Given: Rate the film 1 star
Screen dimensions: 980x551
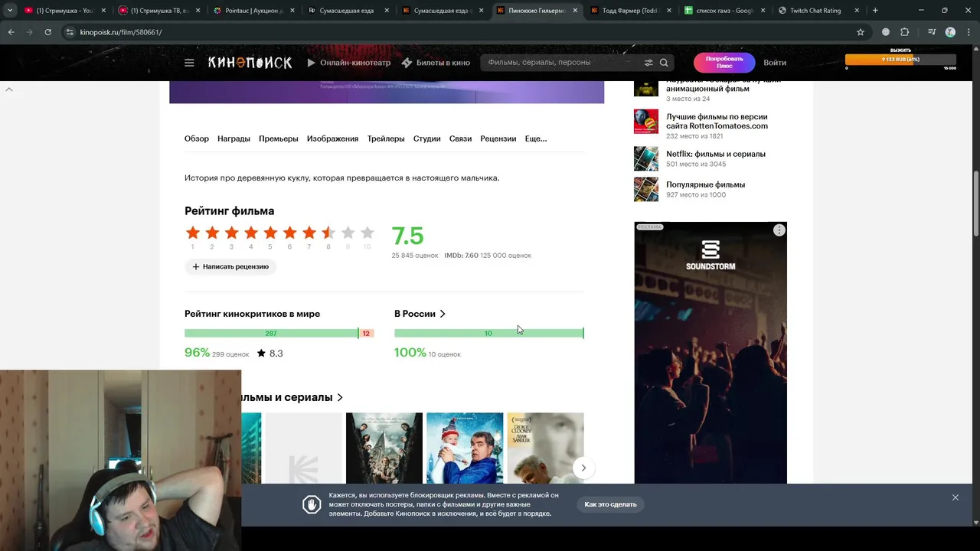Looking at the screenshot, I should pyautogui.click(x=193, y=233).
